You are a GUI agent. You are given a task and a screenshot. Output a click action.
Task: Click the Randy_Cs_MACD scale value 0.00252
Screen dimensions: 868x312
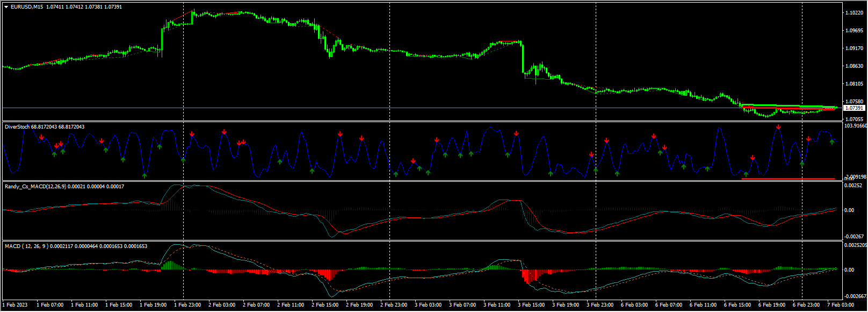point(854,186)
